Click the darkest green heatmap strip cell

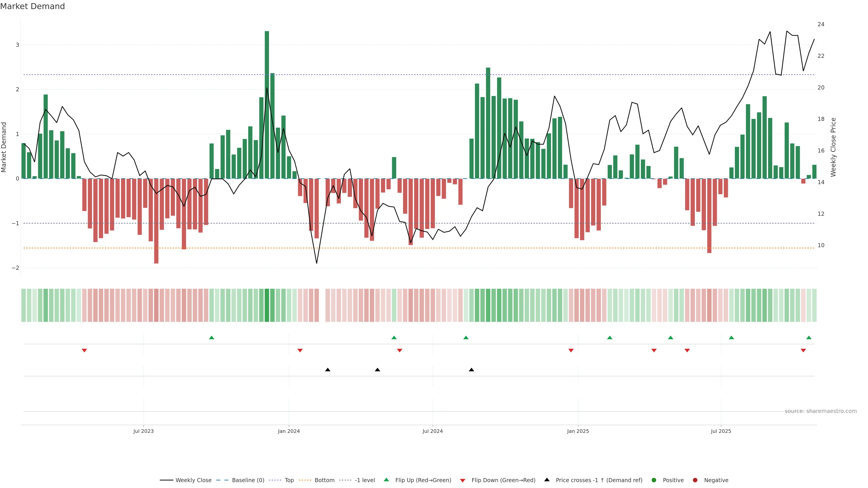(x=267, y=305)
